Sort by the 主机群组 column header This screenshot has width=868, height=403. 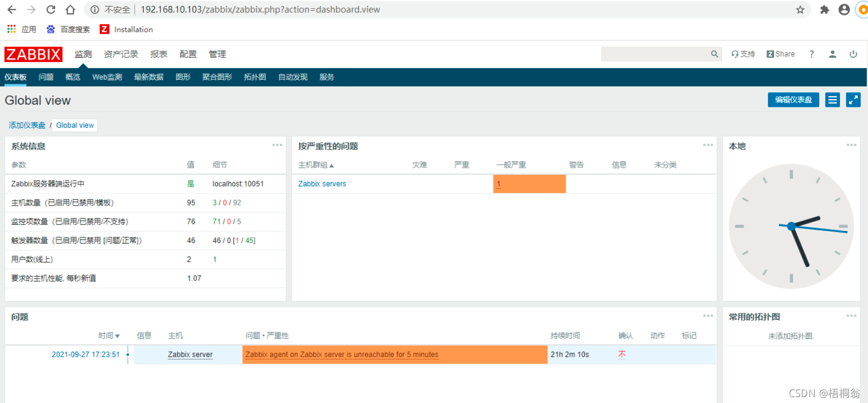[x=316, y=165]
